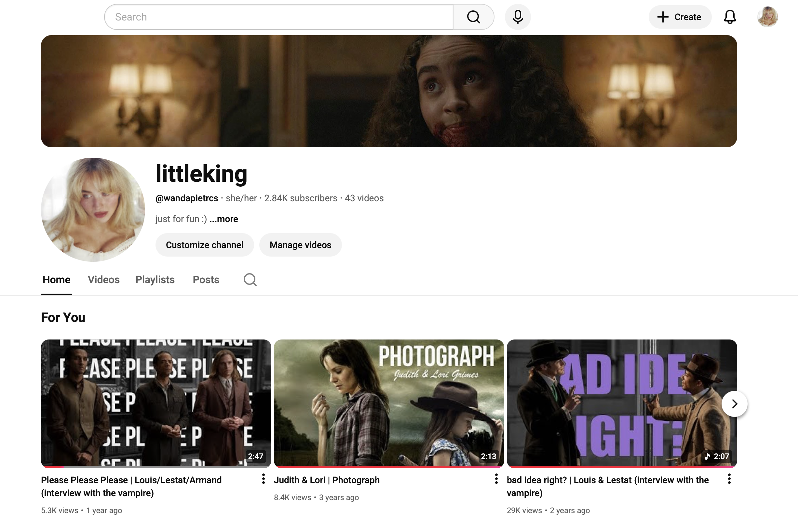799x532 pixels.
Task: Switch to the Playlists tab
Action: 155,280
